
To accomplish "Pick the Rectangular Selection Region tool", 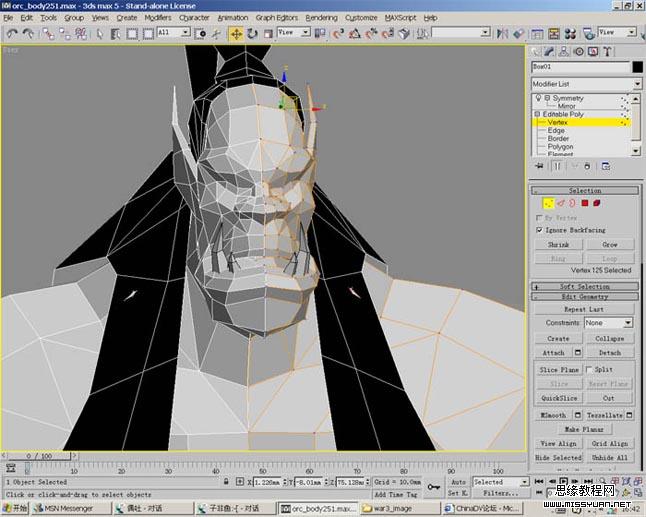I will 132,33.
